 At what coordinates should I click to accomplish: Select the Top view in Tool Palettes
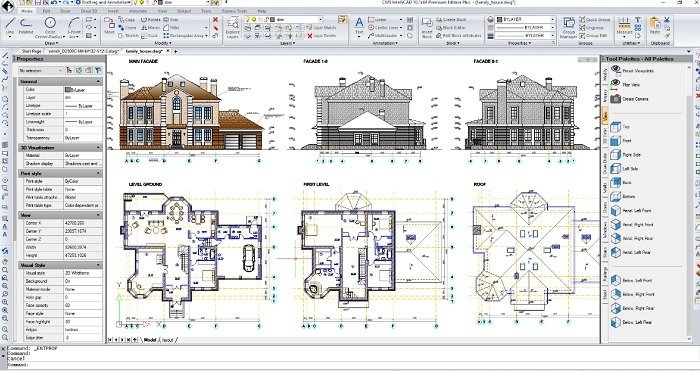tap(621, 127)
